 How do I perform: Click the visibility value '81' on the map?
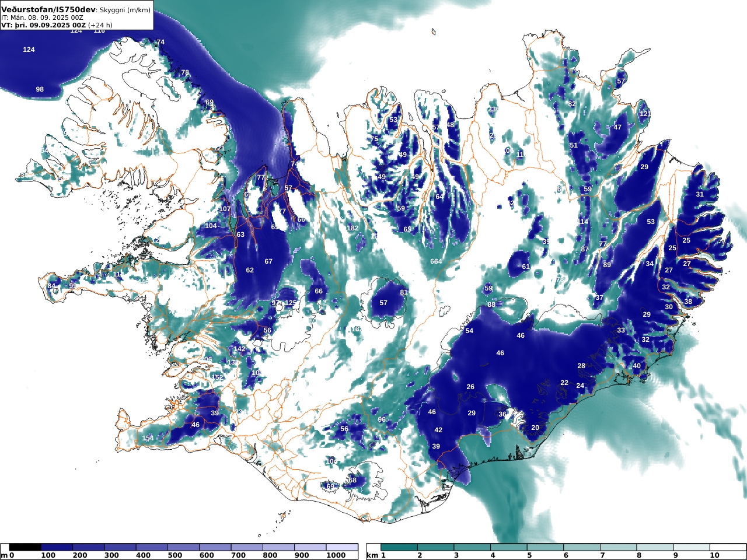pyautogui.click(x=404, y=292)
